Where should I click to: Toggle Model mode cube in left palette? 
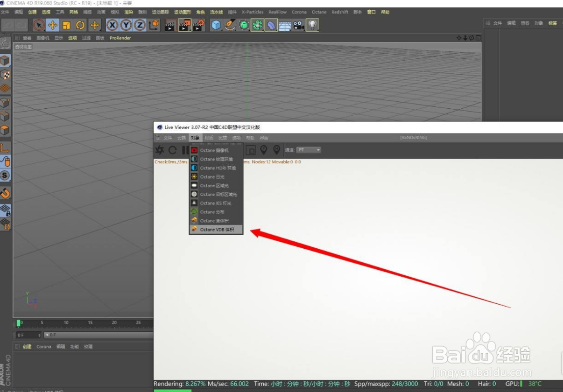pyautogui.click(x=5, y=60)
